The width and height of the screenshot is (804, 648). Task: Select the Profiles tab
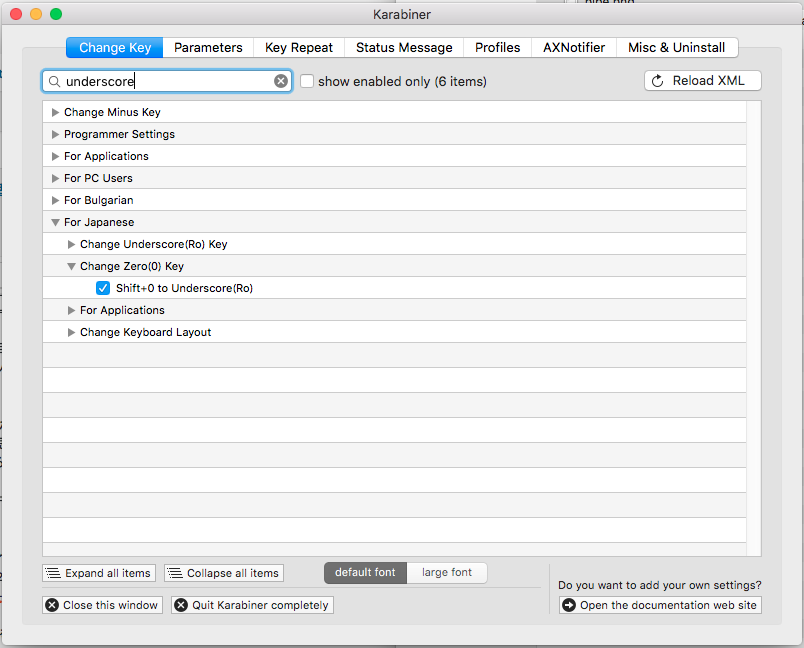tap(497, 48)
